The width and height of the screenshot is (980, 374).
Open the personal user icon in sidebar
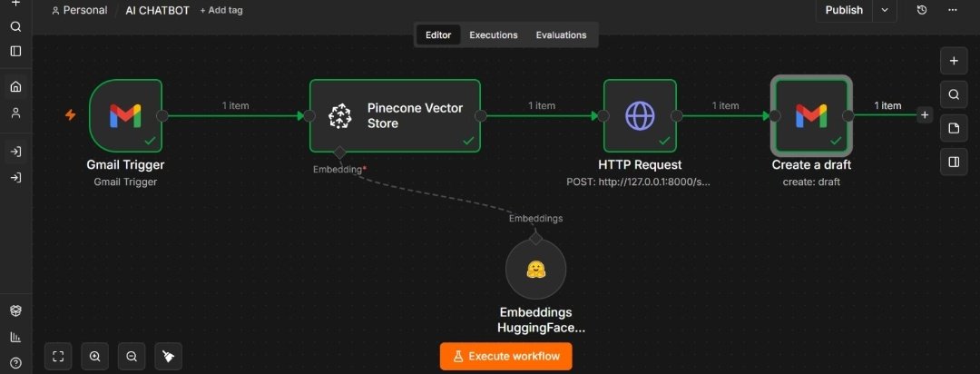(x=16, y=113)
